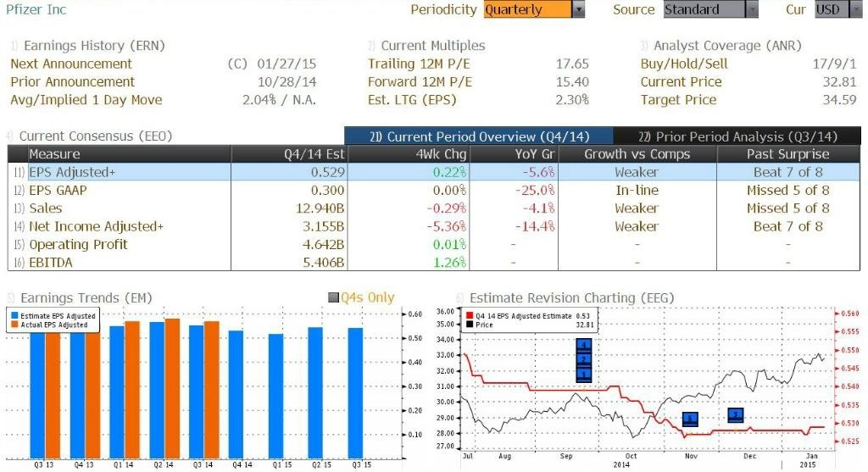Select the EPS GAAP row
The height and width of the screenshot is (472, 868).
tap(434, 191)
